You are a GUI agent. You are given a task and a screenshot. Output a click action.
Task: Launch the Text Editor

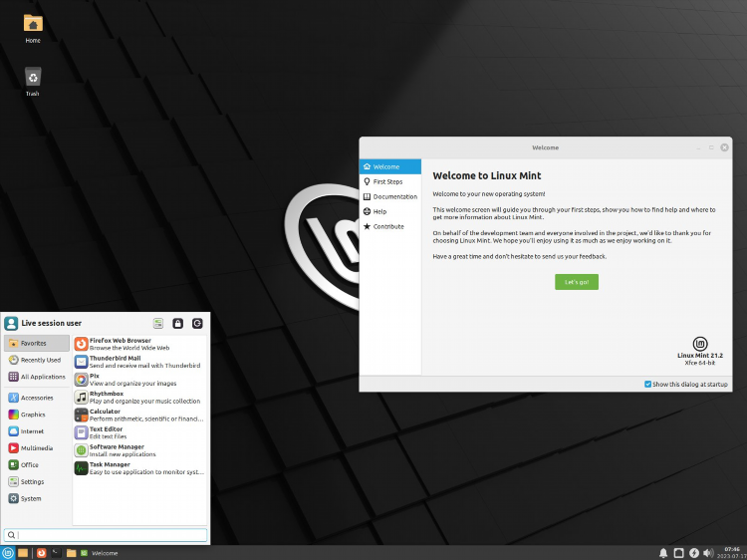[139, 432]
